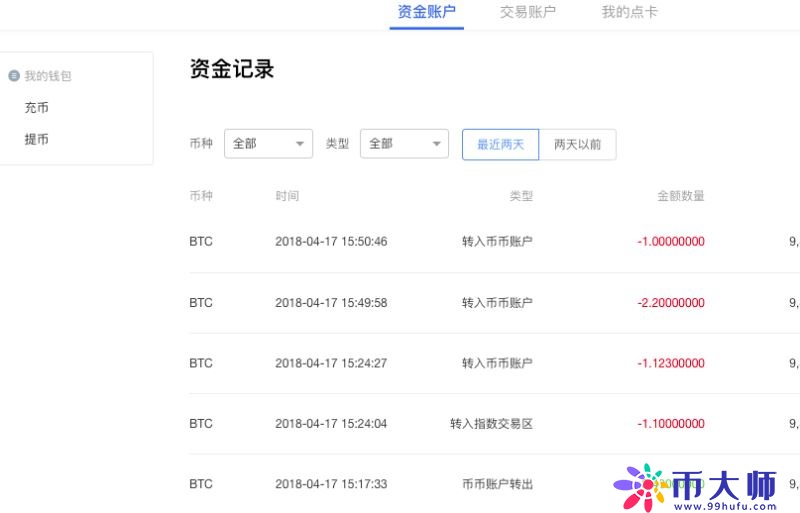The width and height of the screenshot is (800, 513).
Task: Click the www.99hufu.com watermark link
Action: coord(726,506)
